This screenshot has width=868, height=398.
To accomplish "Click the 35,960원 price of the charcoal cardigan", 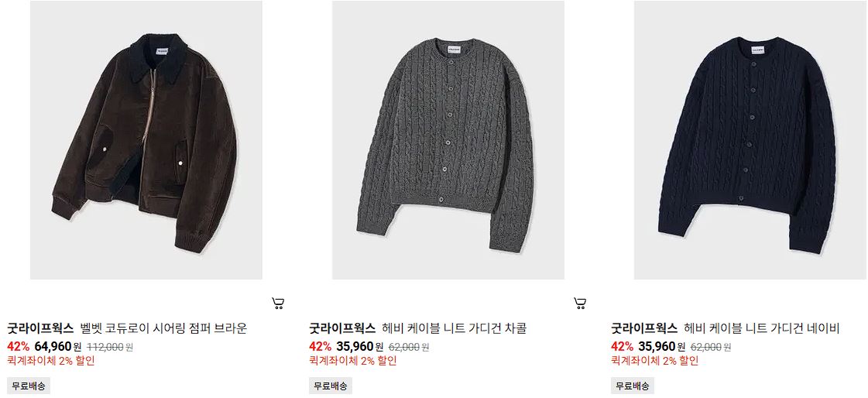I will tap(359, 347).
